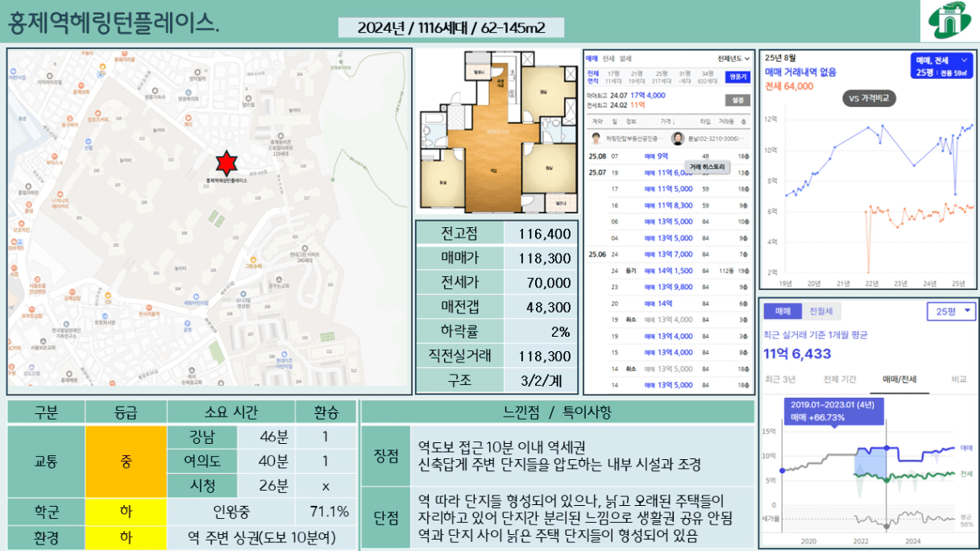Screen dimensions: 980x551
Task: Click the 2019.01~2023.01 (4년) chart tooltip
Action: tap(833, 411)
